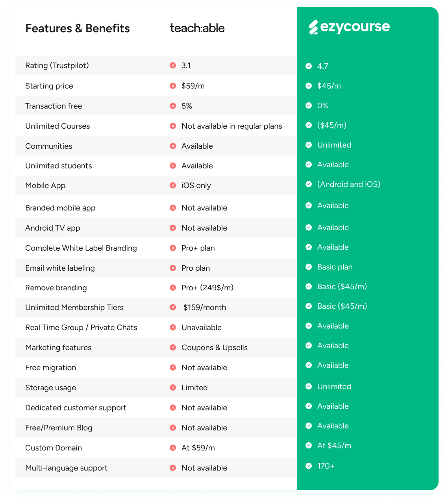
Task: Click the $159/month price text
Action: pos(205,307)
